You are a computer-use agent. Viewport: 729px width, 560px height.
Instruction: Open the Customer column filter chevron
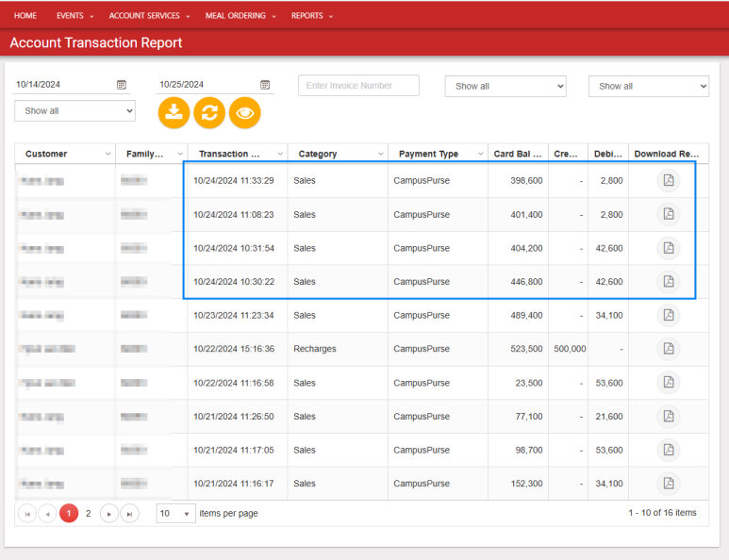[108, 154]
